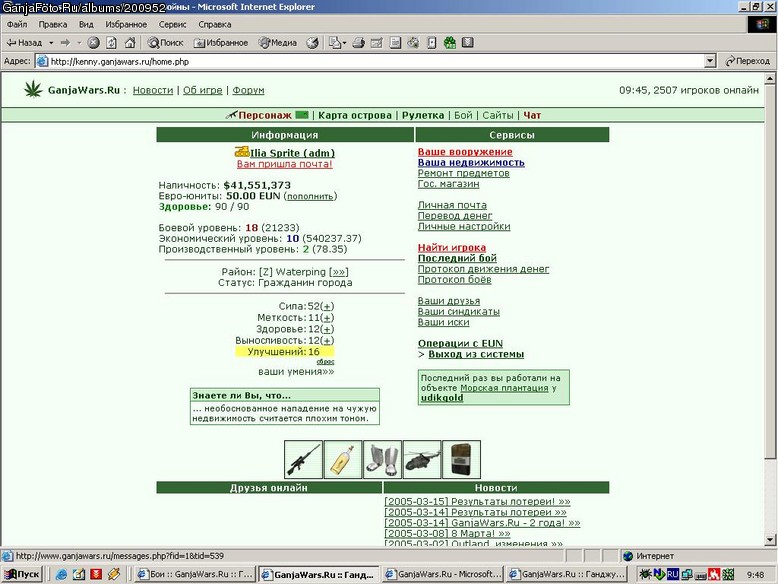The image size is (778, 584).
Task: Click Выход из системы logout link
Action: point(476,354)
